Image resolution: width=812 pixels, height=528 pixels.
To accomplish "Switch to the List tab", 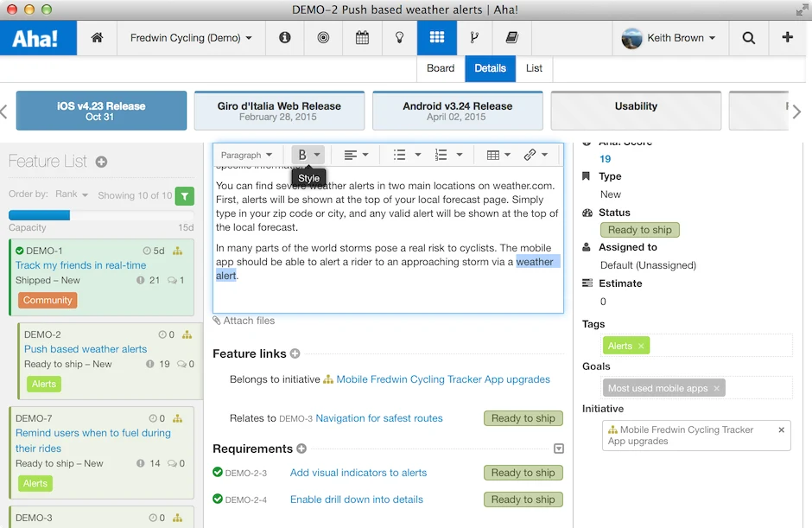I will (534, 68).
